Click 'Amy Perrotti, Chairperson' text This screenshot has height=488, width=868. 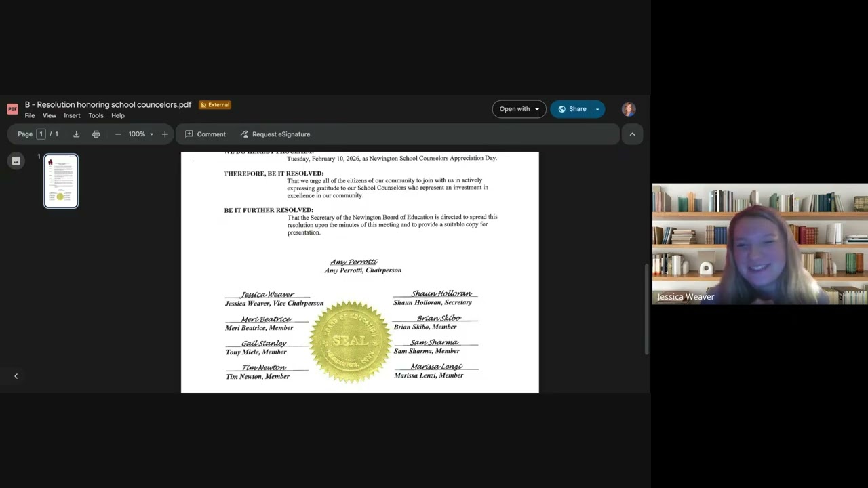pos(363,270)
